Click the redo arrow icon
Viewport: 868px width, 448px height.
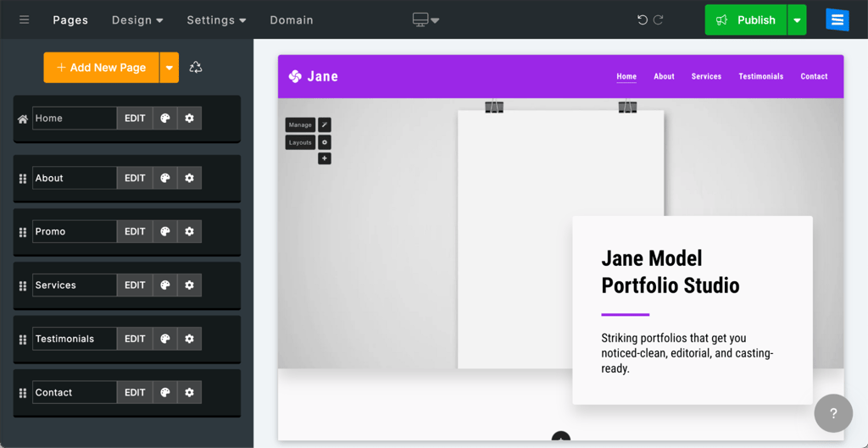(x=658, y=20)
